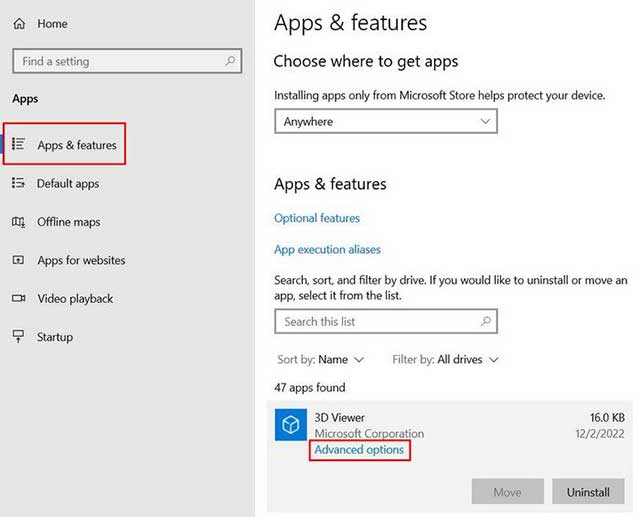Click the Home icon in sidebar
The image size is (640, 517).
19,23
